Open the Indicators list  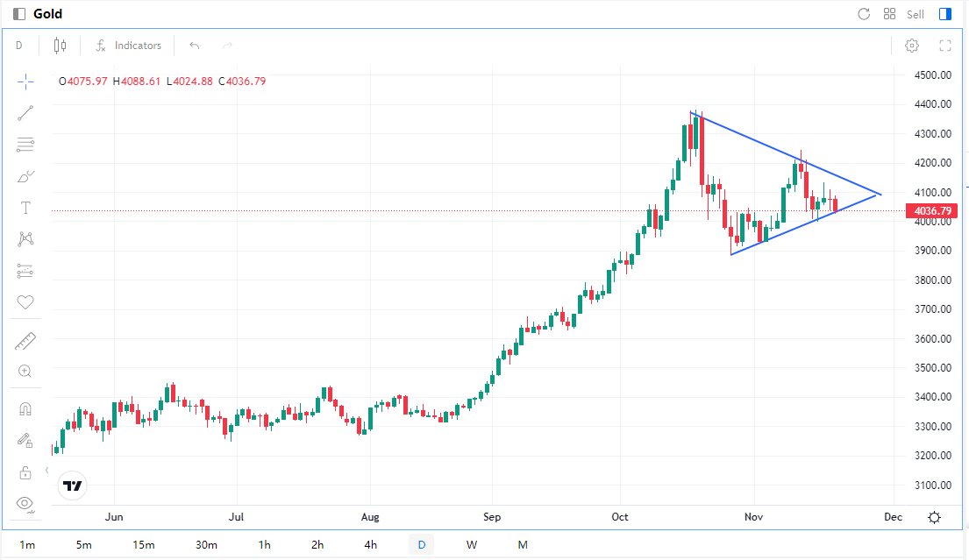[x=128, y=46]
